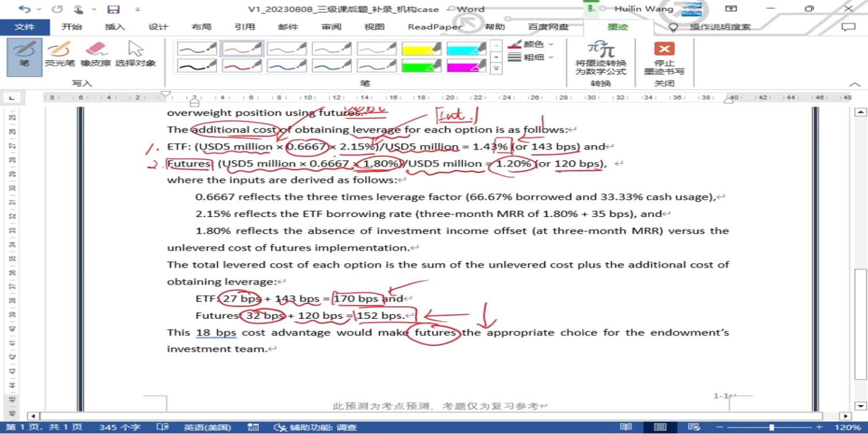Image resolution: width=868 pixels, height=434 pixels.
Task: Expand the pen gallery more button
Action: (x=496, y=69)
